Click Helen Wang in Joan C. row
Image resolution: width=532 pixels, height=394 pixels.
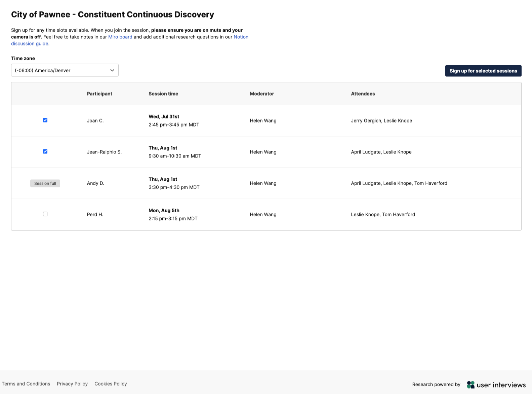pos(263,120)
